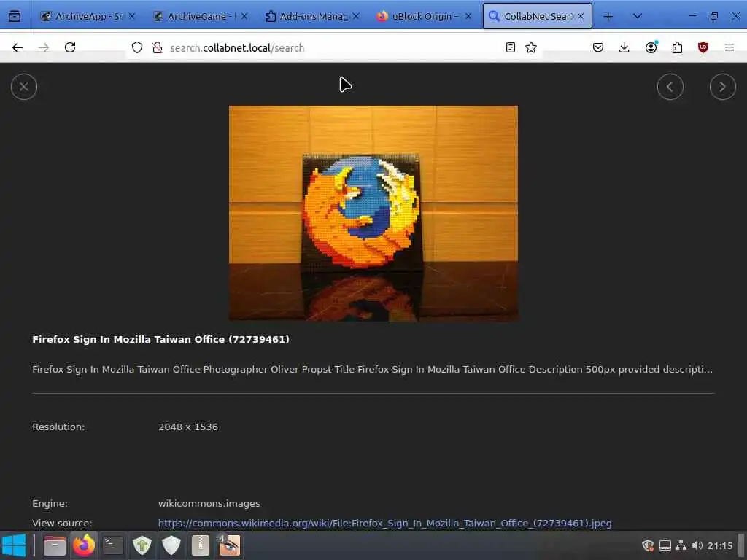Open the commons.wikimedia.org source link

[384, 523]
